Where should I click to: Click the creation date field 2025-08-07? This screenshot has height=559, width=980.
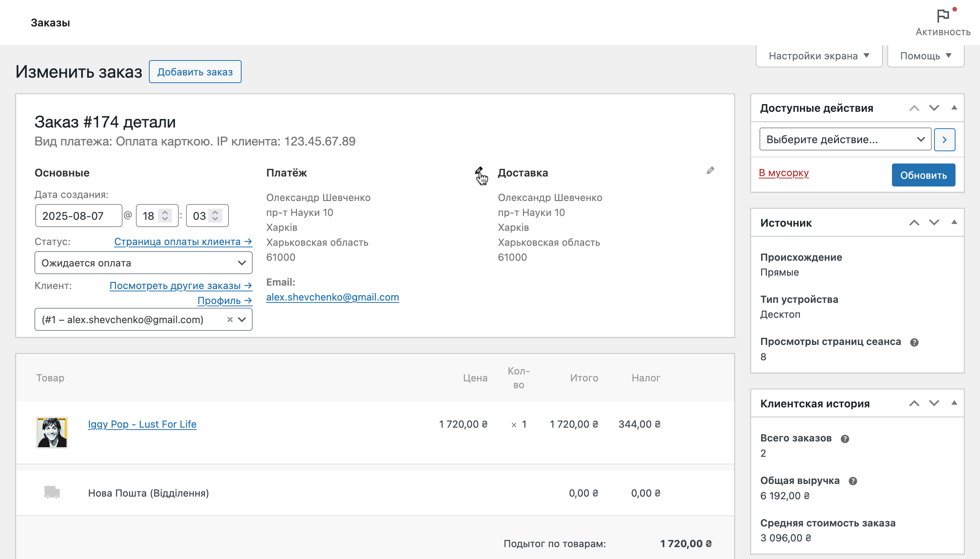point(78,216)
